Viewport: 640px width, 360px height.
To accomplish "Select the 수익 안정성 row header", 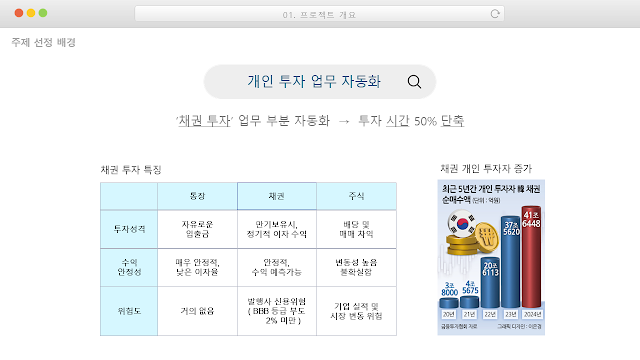I will [x=129, y=267].
